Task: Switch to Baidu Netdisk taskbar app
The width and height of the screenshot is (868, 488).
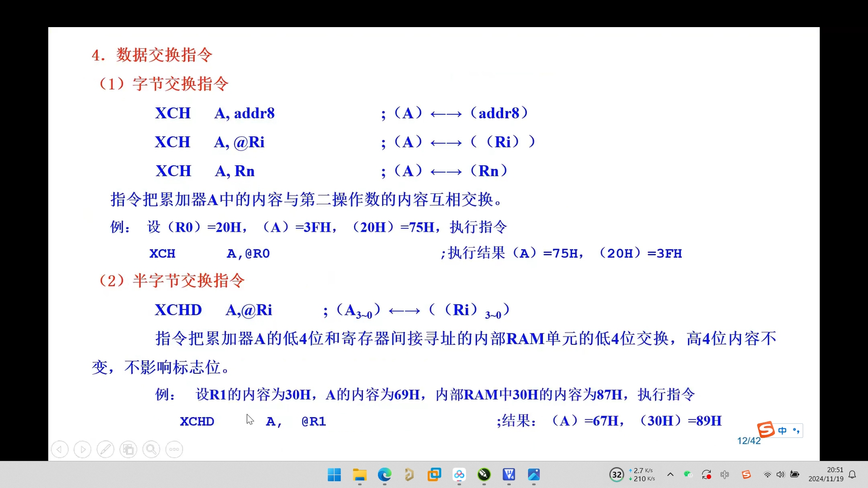Action: click(459, 474)
